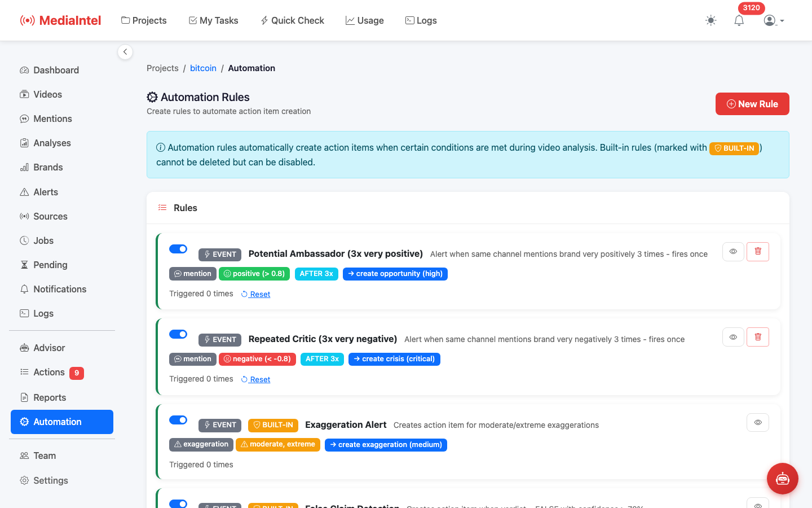
Task: Delete the Potential Ambassador rule
Action: tap(757, 252)
